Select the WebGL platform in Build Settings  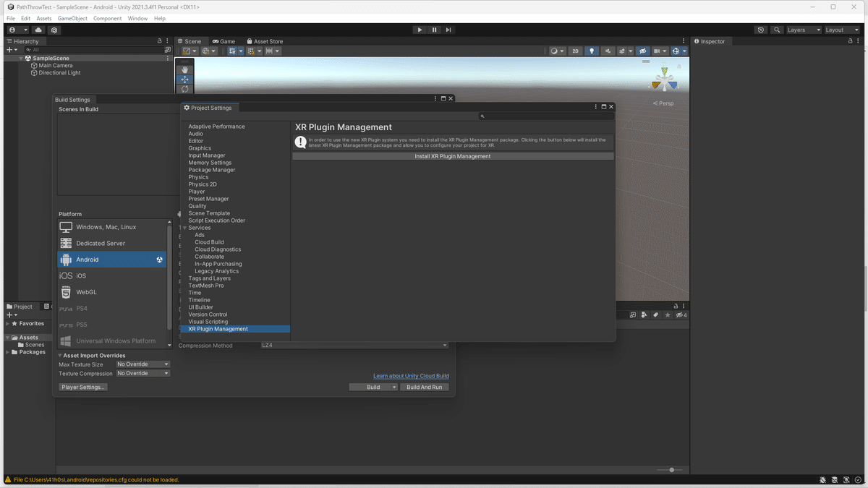(112, 292)
